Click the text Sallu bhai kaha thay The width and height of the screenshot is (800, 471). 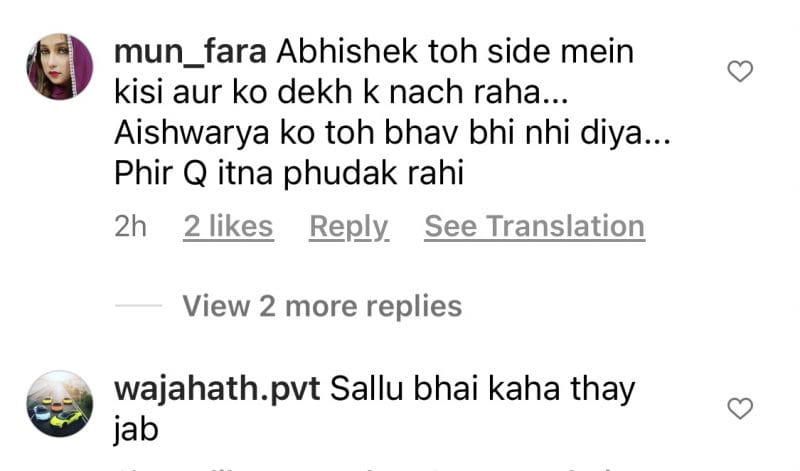coord(483,389)
